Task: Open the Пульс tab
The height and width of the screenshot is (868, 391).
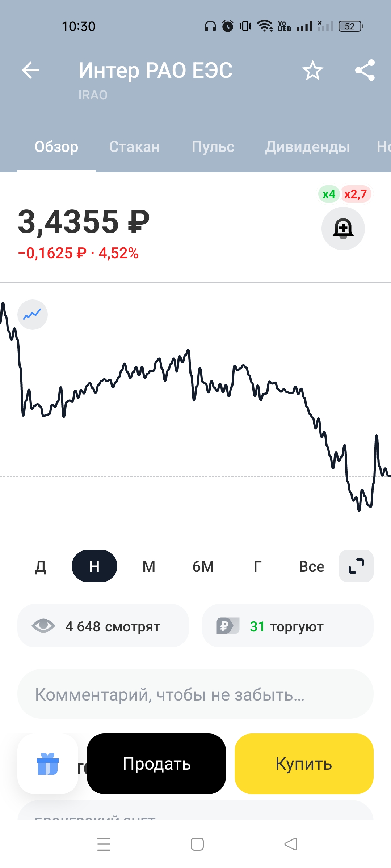Action: click(213, 147)
